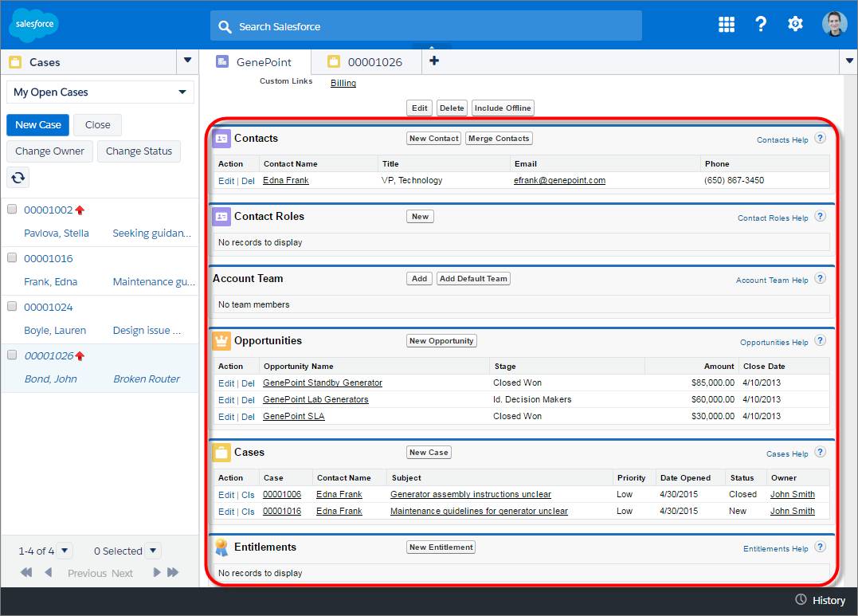The image size is (858, 616).
Task: Click the Cases section briefcase icon
Action: click(221, 453)
